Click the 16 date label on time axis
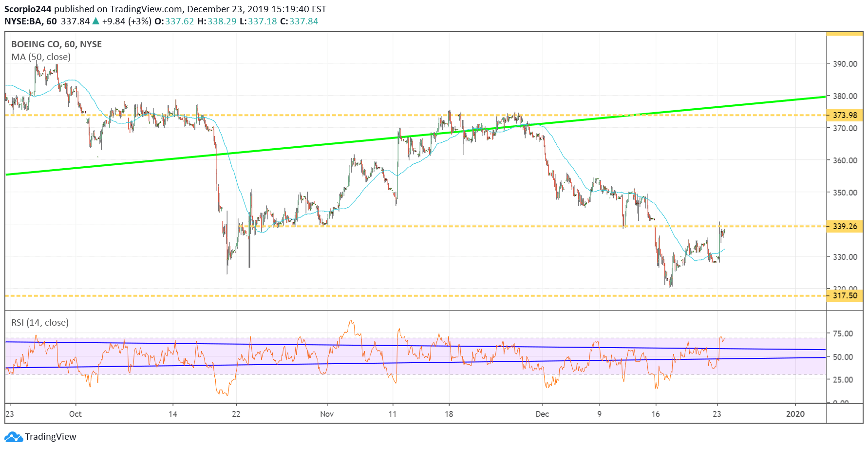 [656, 414]
